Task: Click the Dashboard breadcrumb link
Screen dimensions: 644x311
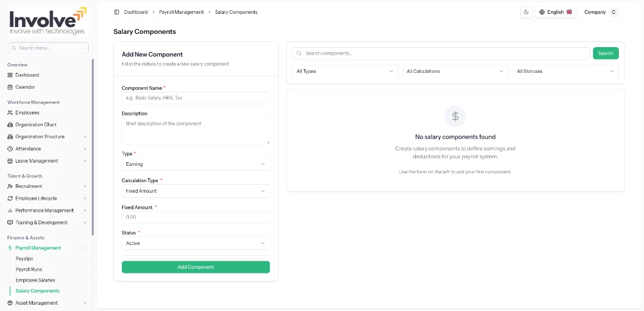Action: [x=136, y=12]
